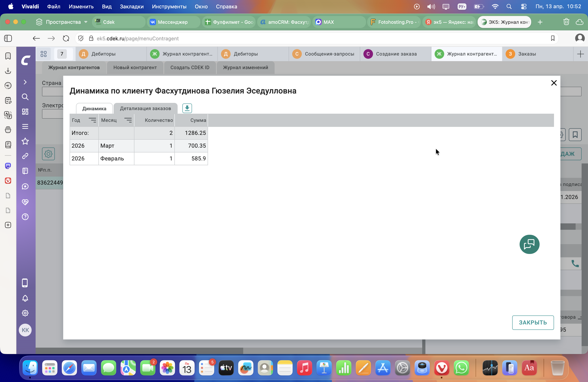
Task: Expand the purple sidebar with chevron arrow
Action: [25, 82]
